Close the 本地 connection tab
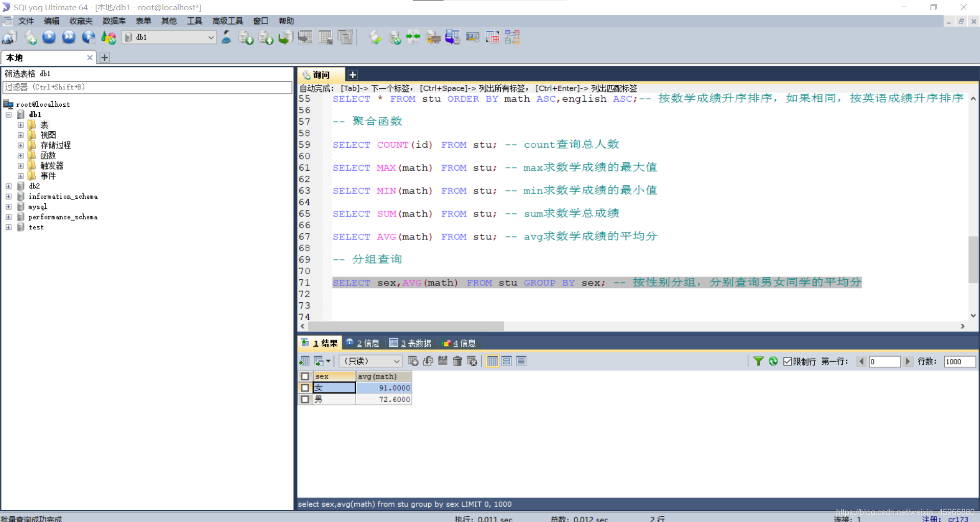 [90, 58]
